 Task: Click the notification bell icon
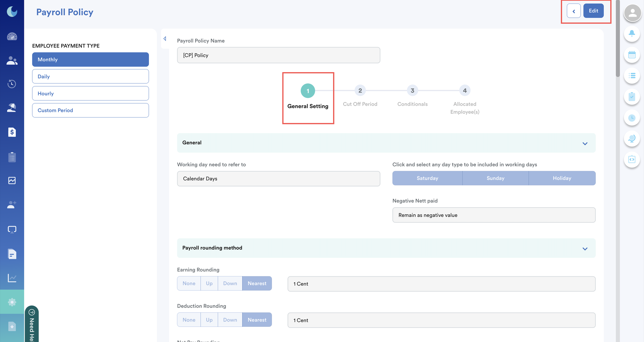(x=631, y=33)
